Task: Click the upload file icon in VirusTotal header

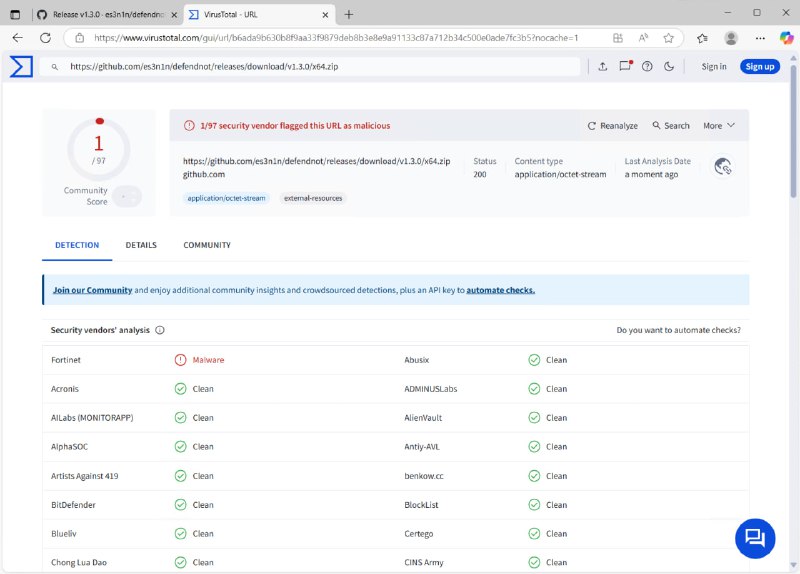Action: point(603,66)
